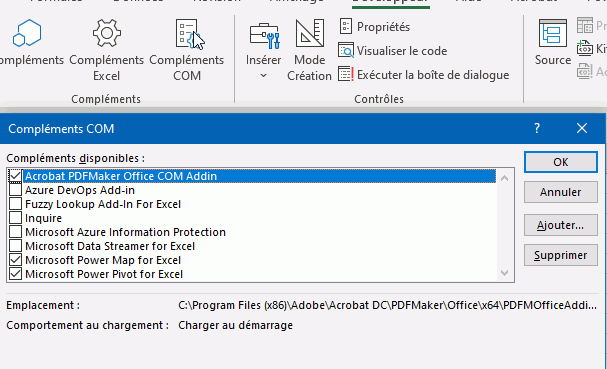Expand the Insérer dropdown arrow

point(263,76)
